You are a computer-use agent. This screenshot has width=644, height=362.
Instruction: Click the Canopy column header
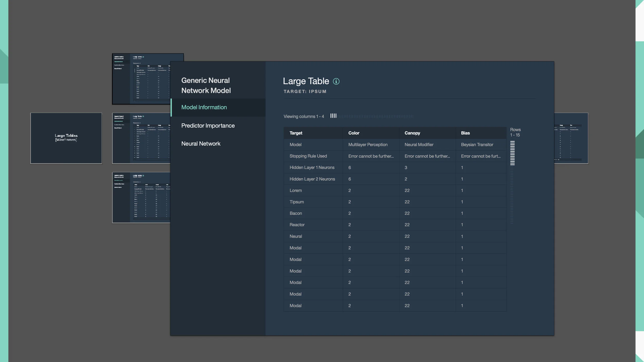tap(412, 133)
